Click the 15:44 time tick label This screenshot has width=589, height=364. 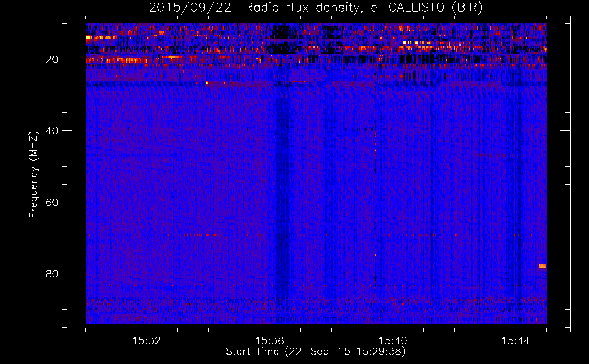tap(516, 341)
